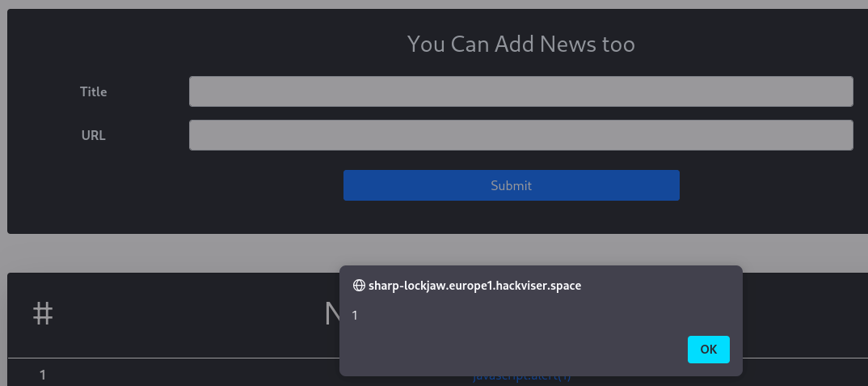868x386 pixels.
Task: Click the empty space right of Submit button
Action: (x=768, y=185)
